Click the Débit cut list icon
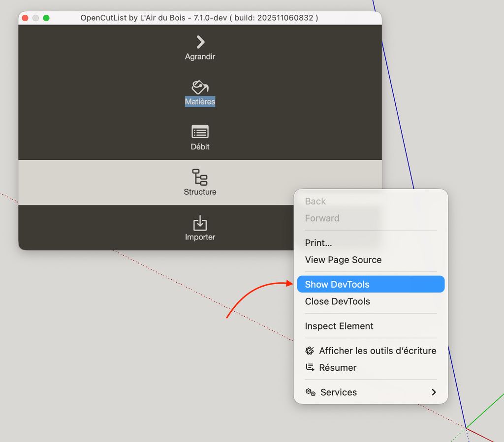The image size is (504, 442). point(200,132)
